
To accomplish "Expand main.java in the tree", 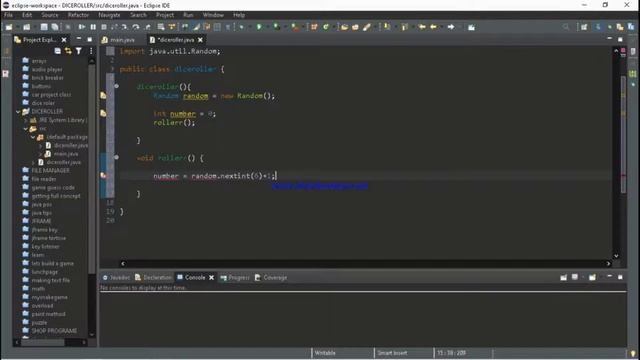I will [40, 154].
